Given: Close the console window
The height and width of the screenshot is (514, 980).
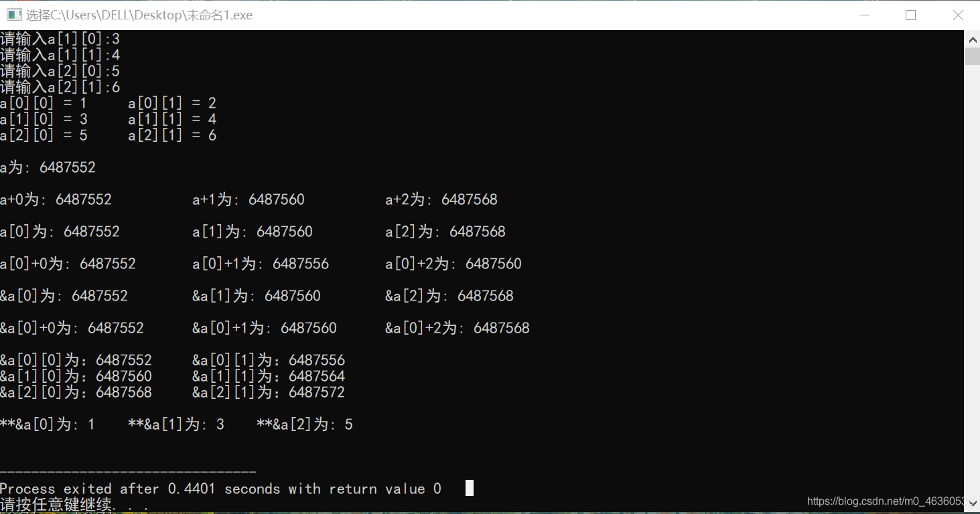Looking at the screenshot, I should point(957,15).
